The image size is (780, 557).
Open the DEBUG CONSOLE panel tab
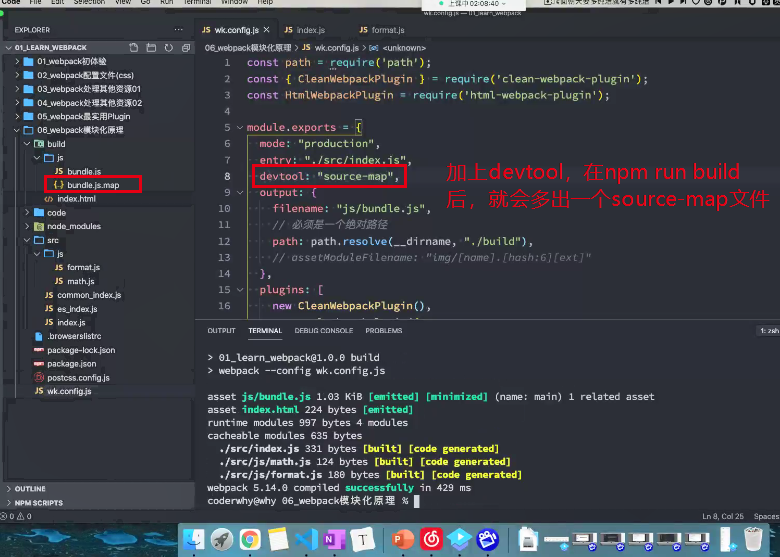(x=323, y=331)
